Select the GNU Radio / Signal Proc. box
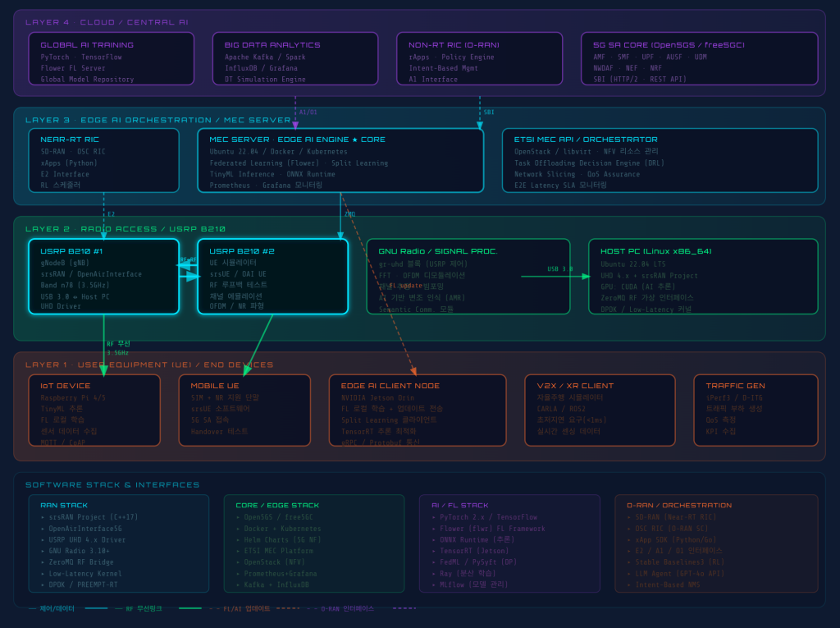The width and height of the screenshot is (840, 628). (468, 276)
